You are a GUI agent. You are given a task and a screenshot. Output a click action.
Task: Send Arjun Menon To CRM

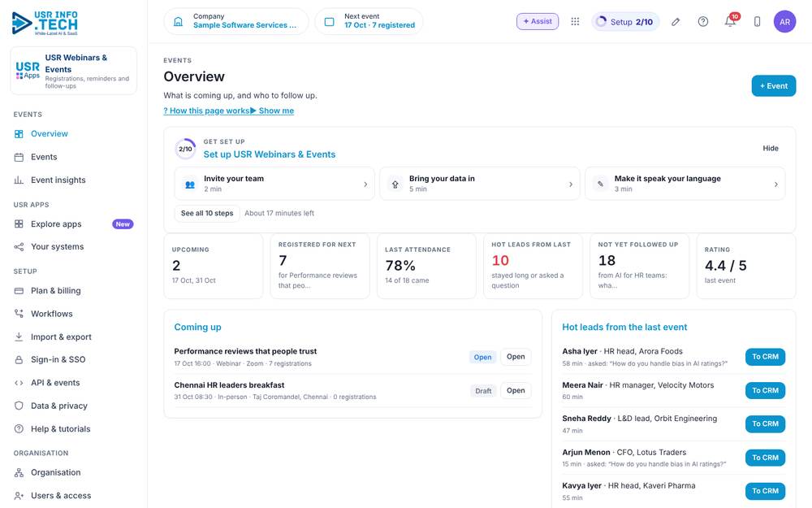click(766, 458)
